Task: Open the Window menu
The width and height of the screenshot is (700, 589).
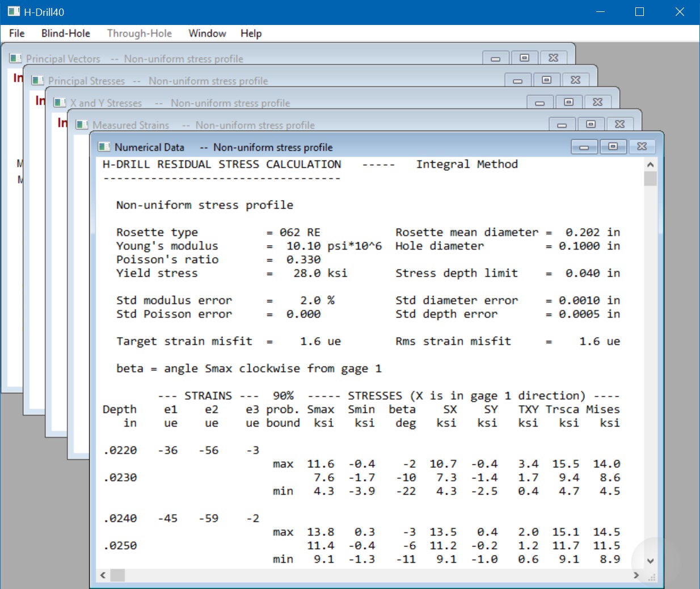Action: [207, 33]
